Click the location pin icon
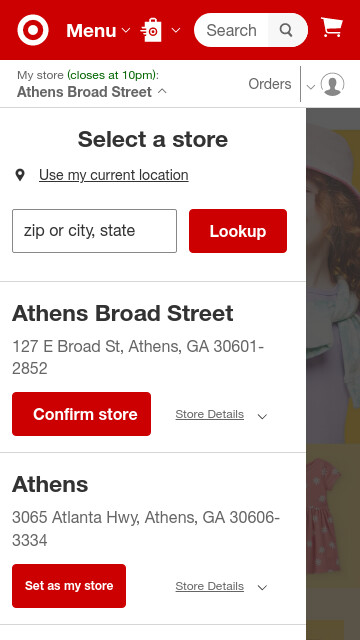 [x=20, y=175]
